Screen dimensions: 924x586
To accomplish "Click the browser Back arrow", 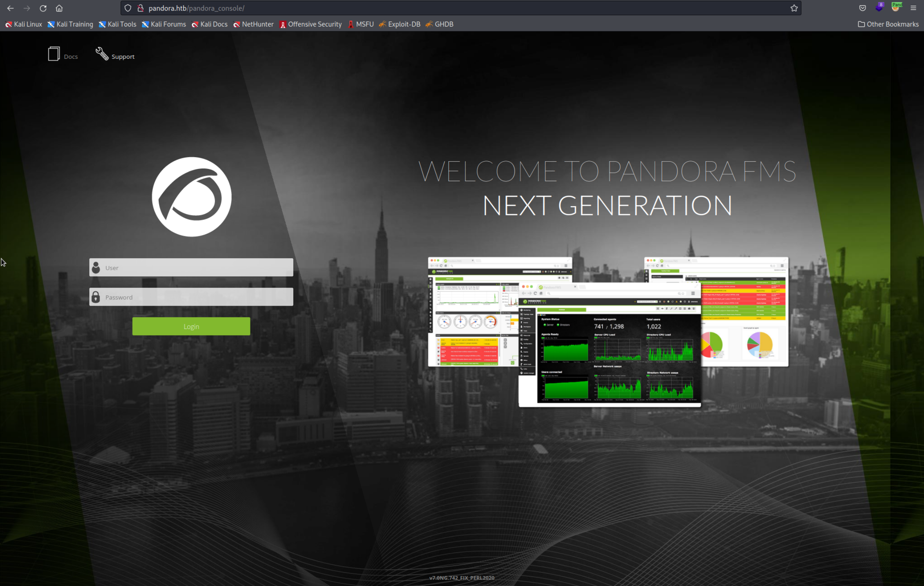I will [x=10, y=8].
